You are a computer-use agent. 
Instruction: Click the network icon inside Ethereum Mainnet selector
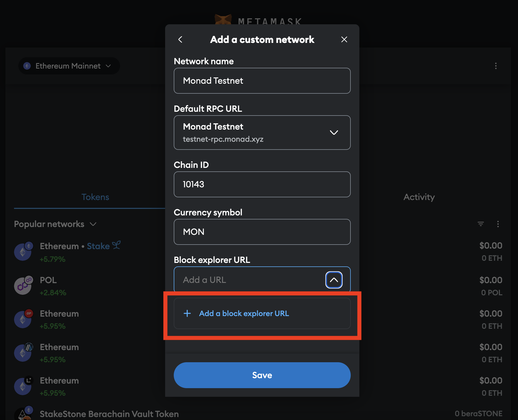(27, 66)
